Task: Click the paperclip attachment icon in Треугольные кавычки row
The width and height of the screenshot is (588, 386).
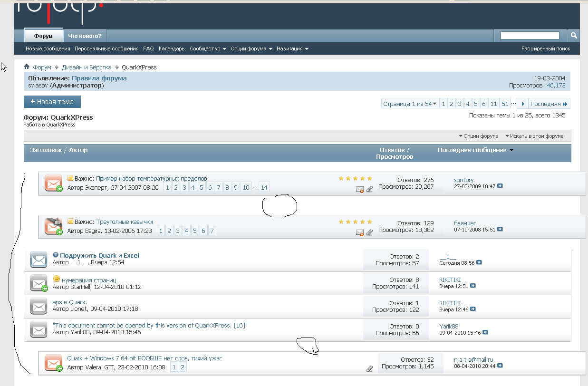Action: (369, 232)
